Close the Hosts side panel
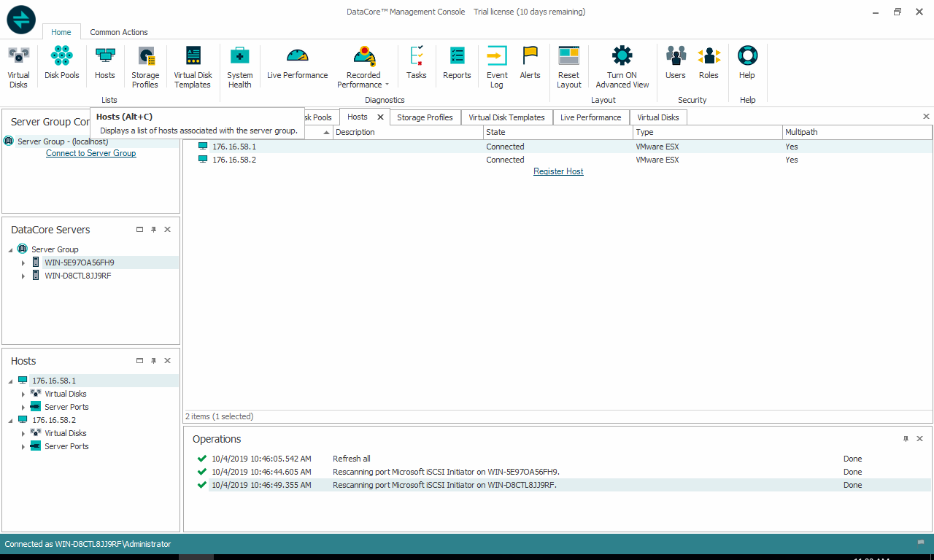Viewport: 934px width, 560px height. pyautogui.click(x=167, y=360)
